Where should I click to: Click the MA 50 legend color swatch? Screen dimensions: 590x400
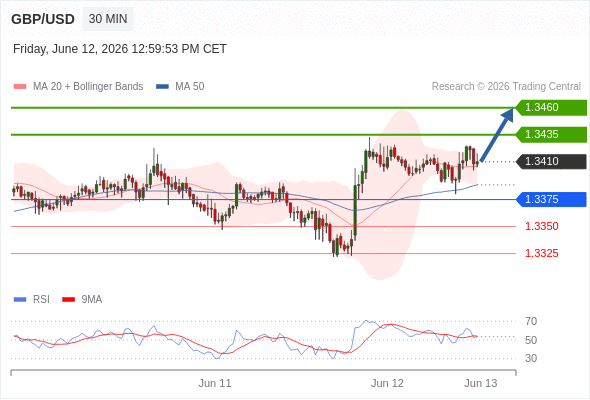coord(162,87)
